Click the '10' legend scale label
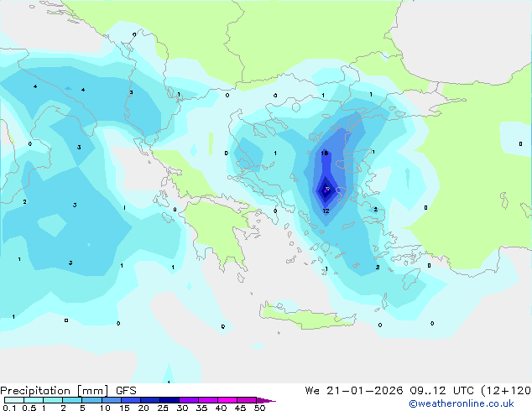 (x=105, y=408)
